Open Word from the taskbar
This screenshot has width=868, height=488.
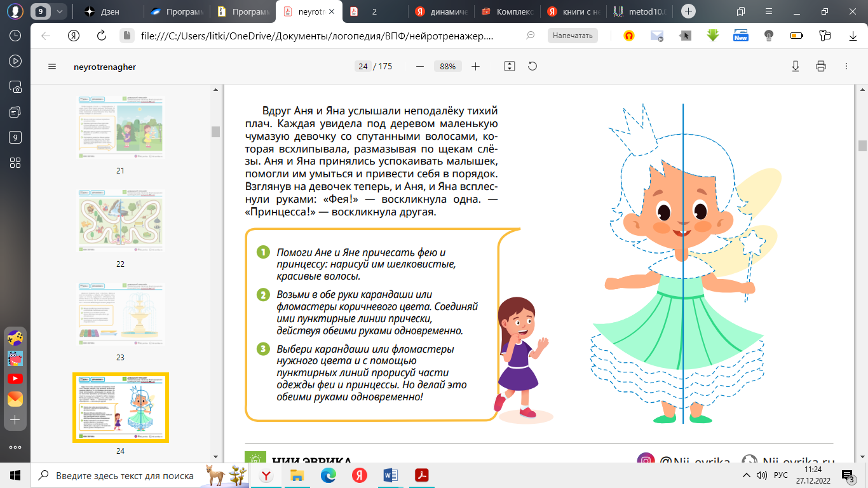[390, 475]
